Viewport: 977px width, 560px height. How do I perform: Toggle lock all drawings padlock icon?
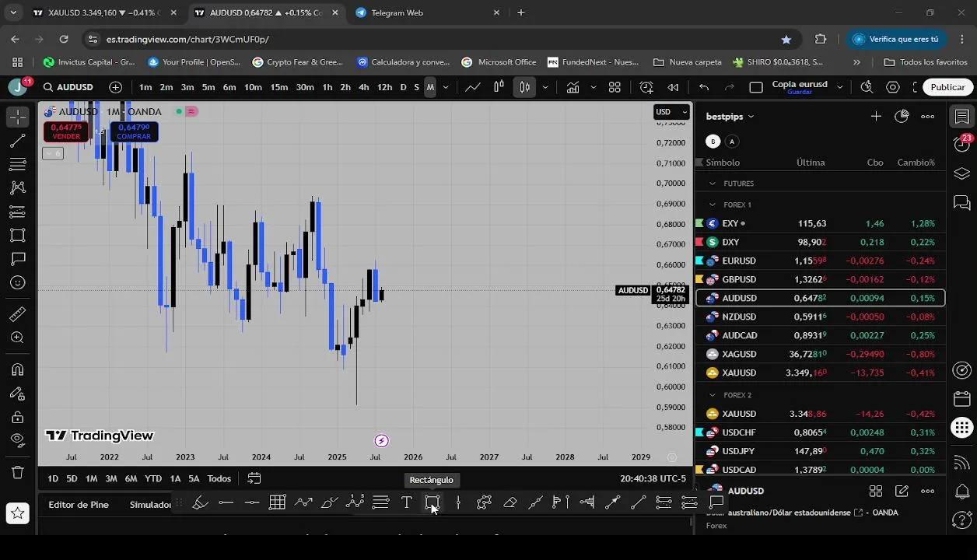point(17,417)
